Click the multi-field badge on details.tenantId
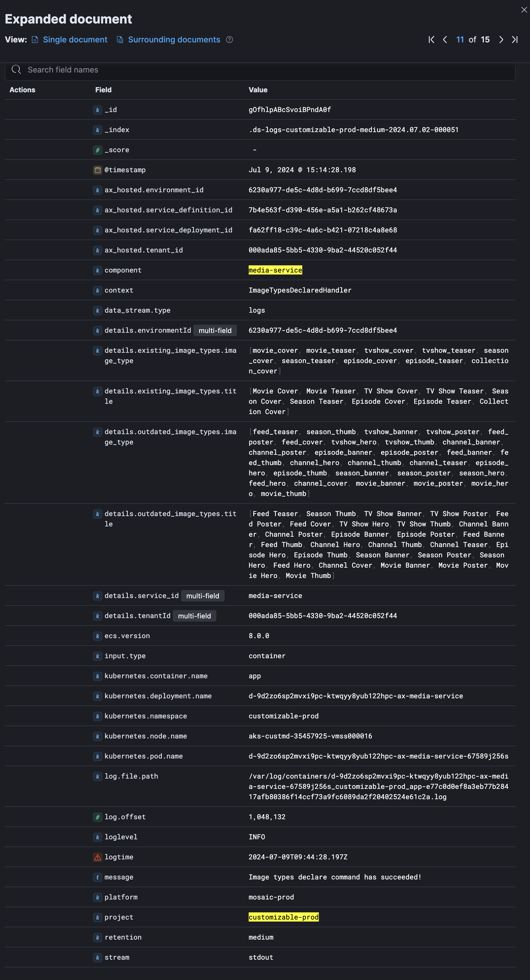 195,616
